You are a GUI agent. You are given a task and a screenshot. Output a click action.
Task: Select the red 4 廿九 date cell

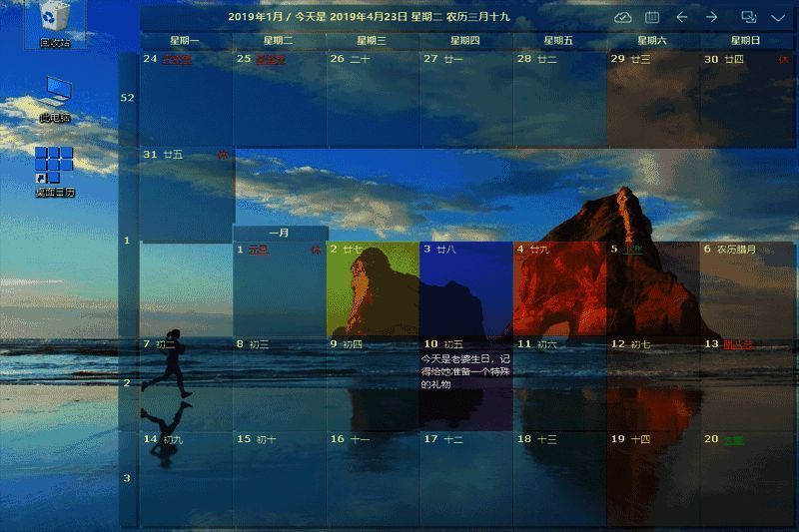[559, 289]
